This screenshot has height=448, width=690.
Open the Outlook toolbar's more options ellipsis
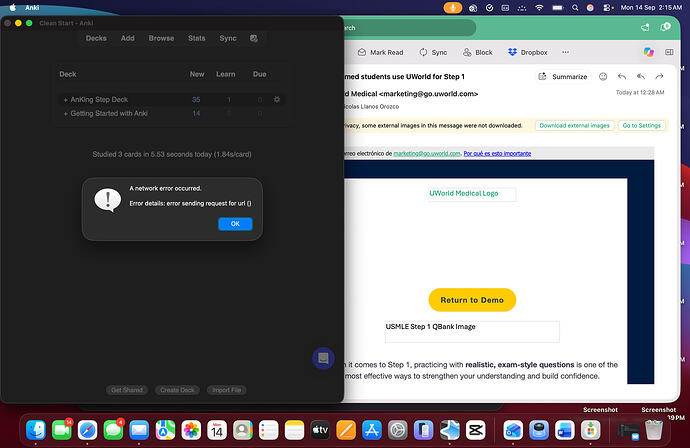(565, 52)
